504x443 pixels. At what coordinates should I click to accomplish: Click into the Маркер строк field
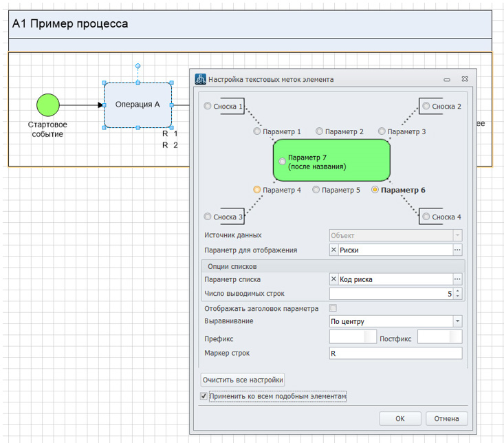(395, 354)
